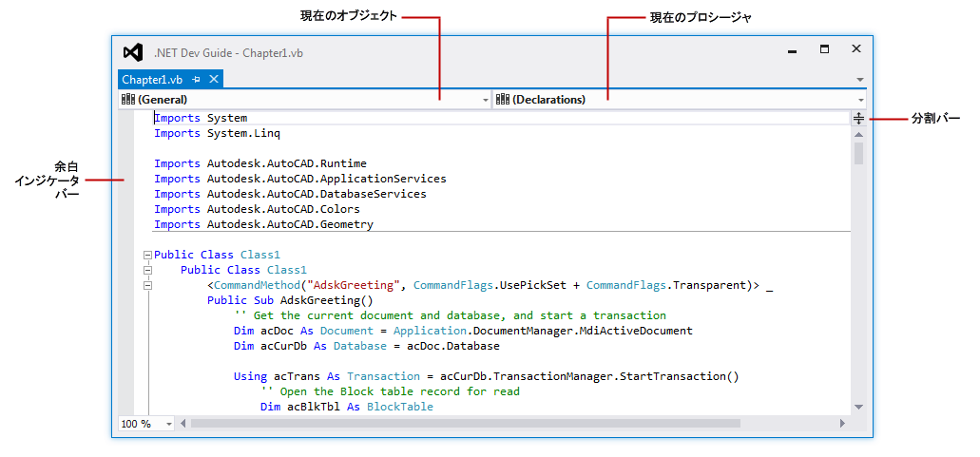Click the Visual Studio logo icon
The width and height of the screenshot is (980, 457).
pyautogui.click(x=132, y=53)
